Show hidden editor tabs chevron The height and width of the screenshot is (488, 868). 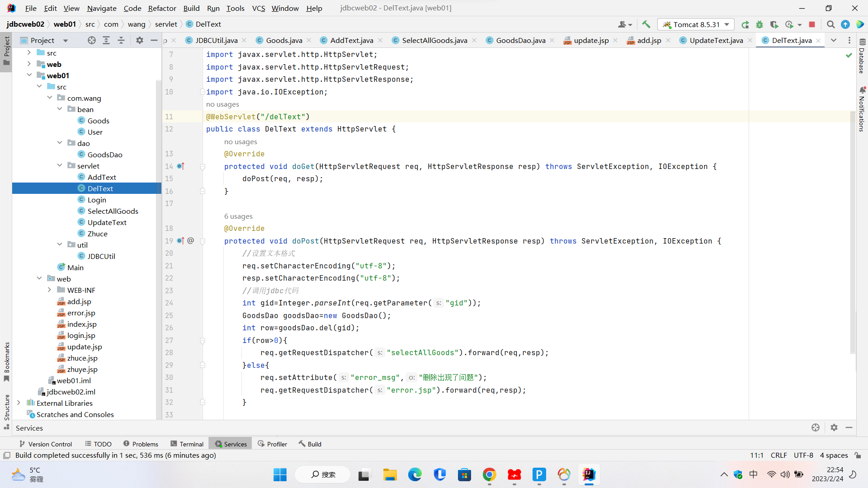[x=834, y=40]
